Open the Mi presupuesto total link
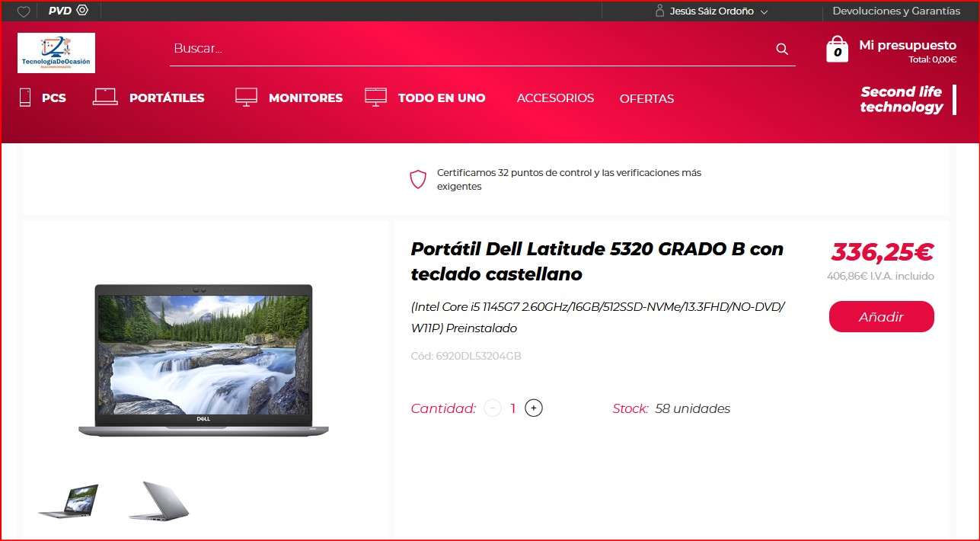 click(907, 51)
